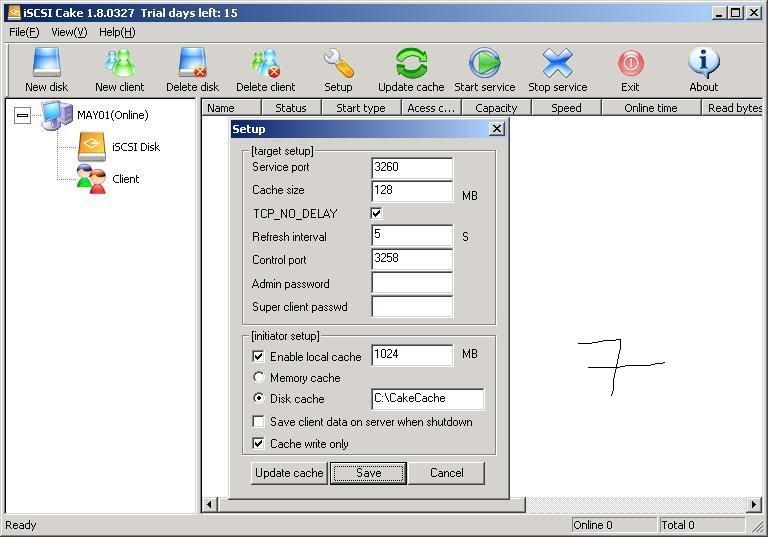Image resolution: width=768 pixels, height=537 pixels.
Task: Open the File menu
Action: tap(24, 32)
